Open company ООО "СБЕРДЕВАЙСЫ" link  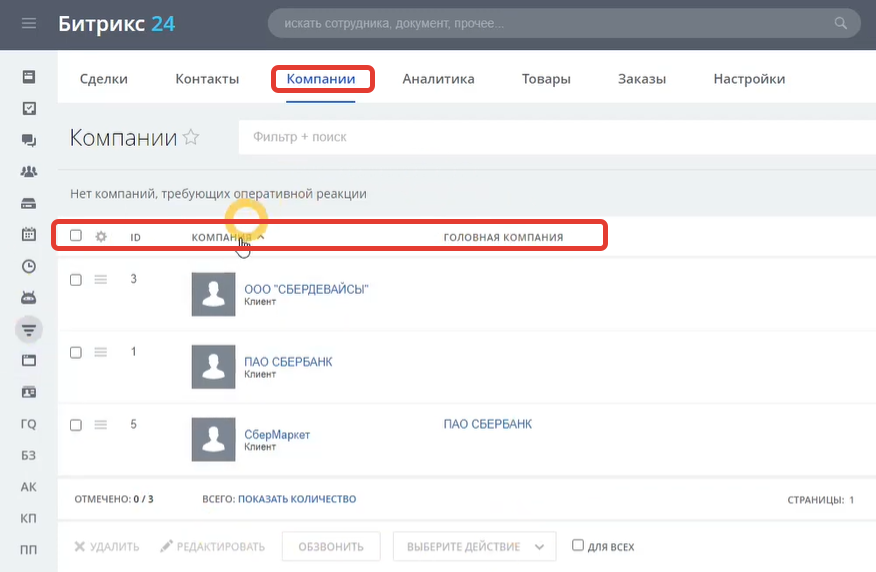pyautogui.click(x=306, y=289)
